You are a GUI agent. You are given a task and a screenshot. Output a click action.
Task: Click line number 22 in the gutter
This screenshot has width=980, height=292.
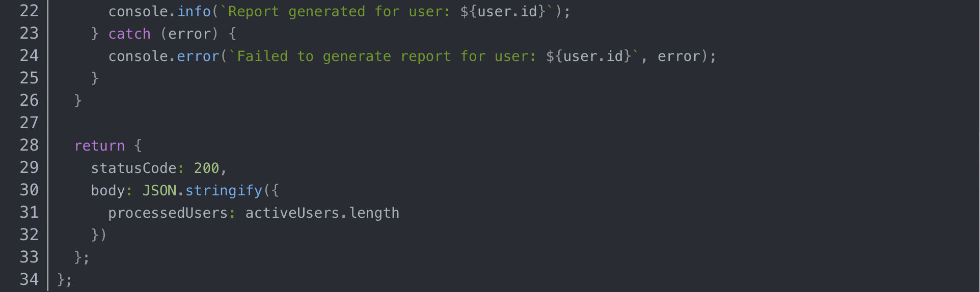coord(29,11)
